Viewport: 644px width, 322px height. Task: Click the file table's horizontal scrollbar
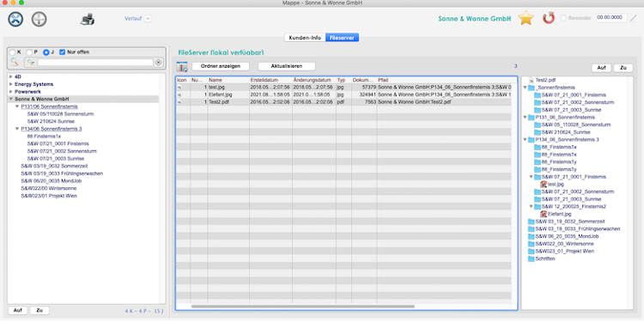(303, 307)
